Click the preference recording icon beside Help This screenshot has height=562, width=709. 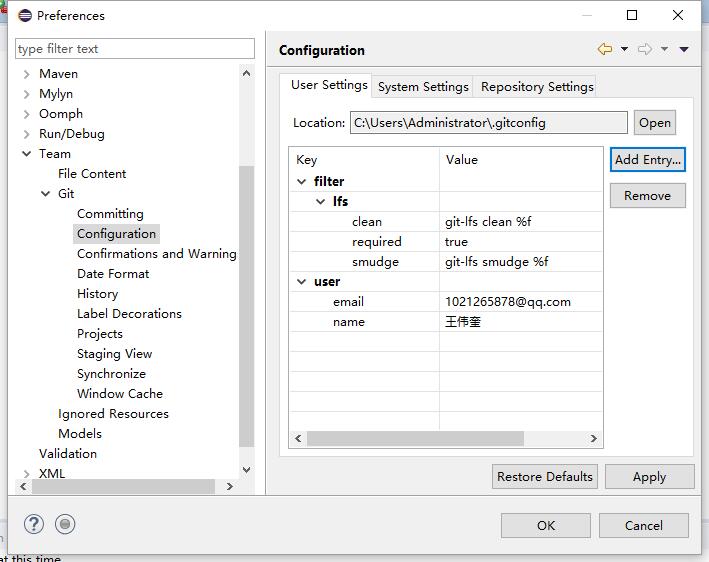tap(65, 524)
